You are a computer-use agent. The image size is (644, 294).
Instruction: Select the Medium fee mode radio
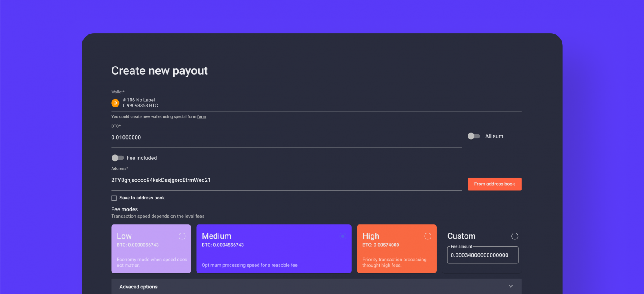point(343,236)
